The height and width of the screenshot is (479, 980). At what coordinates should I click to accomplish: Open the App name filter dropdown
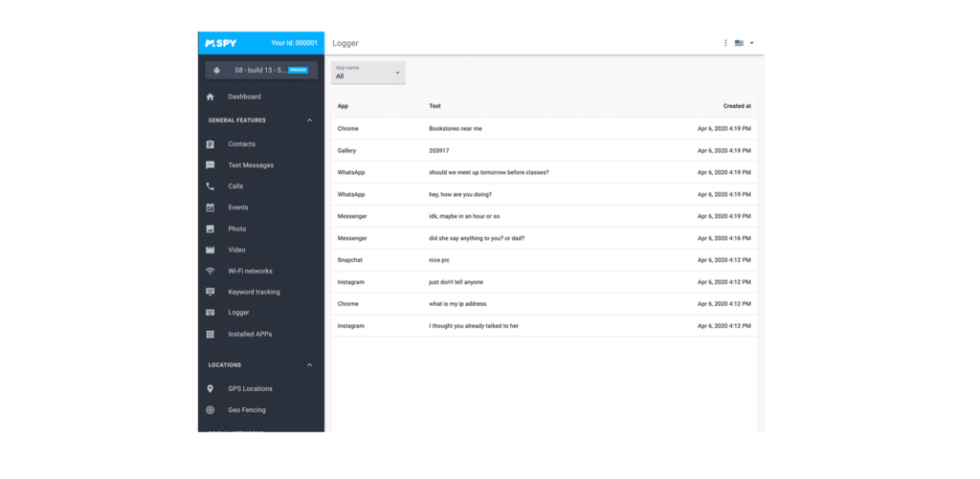point(368,73)
